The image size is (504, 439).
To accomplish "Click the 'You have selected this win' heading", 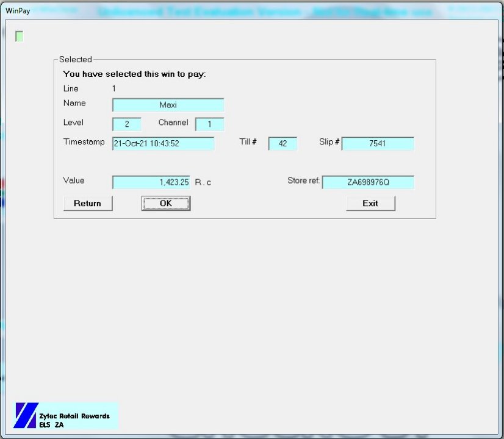I will point(134,74).
